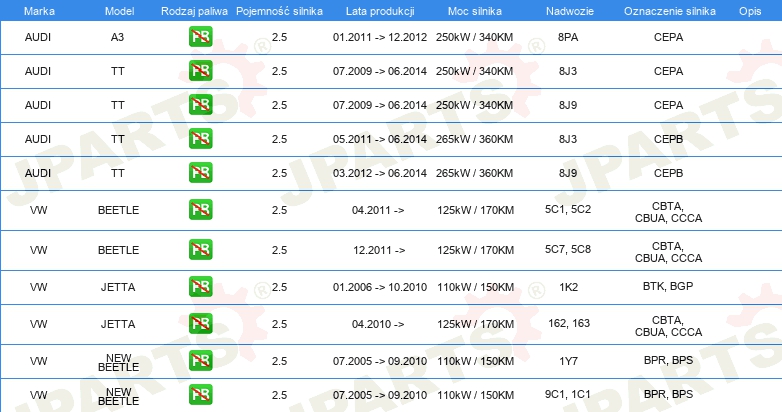The width and height of the screenshot is (782, 412).
Task: Click the Opis column header
Action: click(750, 11)
